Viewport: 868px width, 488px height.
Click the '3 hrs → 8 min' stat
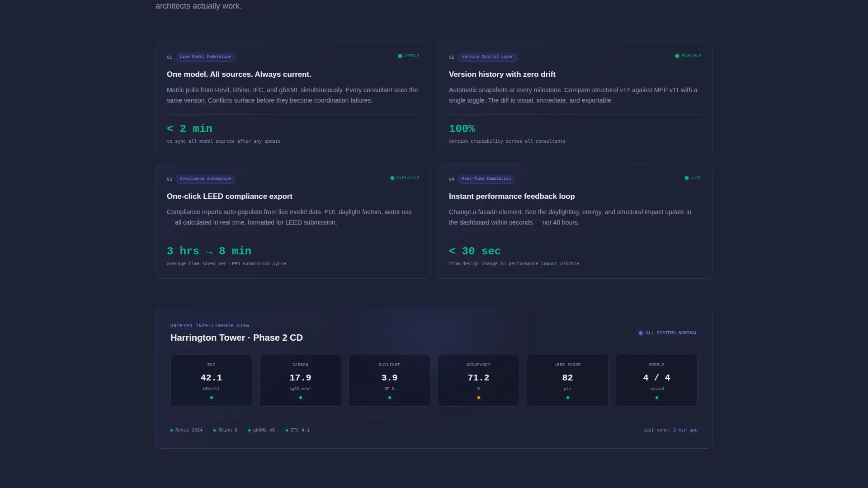209,251
